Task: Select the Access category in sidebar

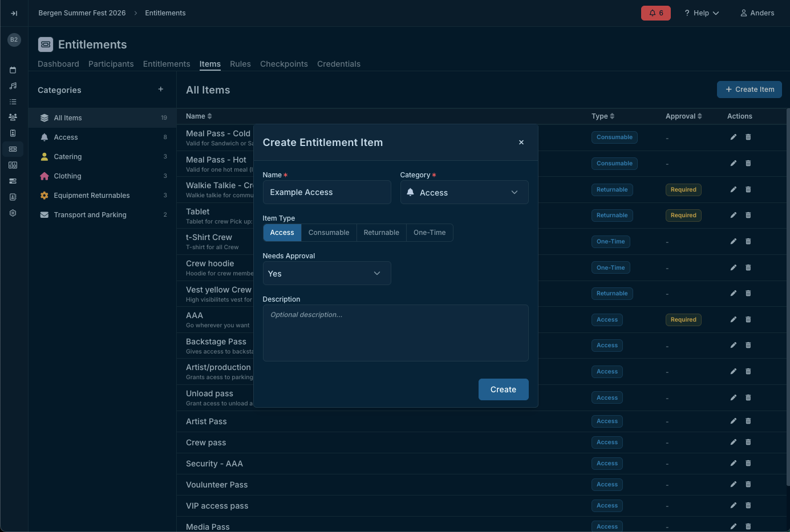Action: [x=103, y=137]
